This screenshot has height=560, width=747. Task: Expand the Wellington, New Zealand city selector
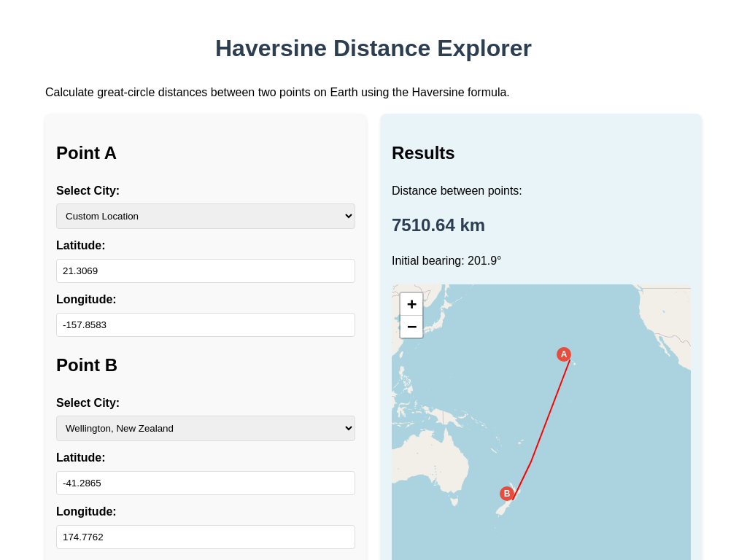pyautogui.click(x=205, y=428)
